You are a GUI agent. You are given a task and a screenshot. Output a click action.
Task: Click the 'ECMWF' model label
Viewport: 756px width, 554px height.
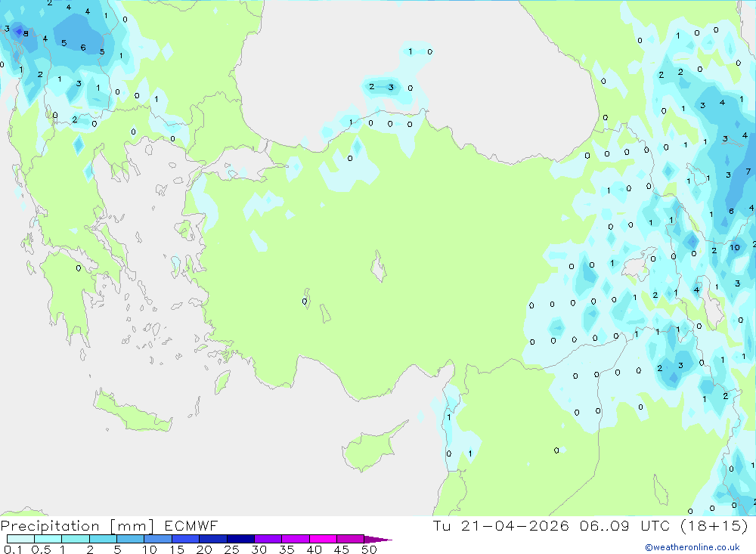[191, 525]
